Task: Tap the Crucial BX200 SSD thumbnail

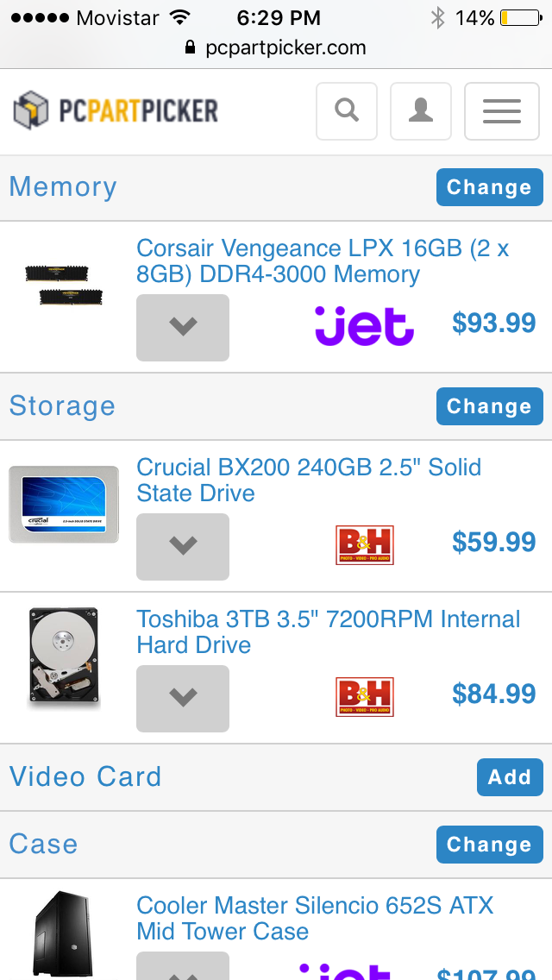Action: tap(63, 505)
